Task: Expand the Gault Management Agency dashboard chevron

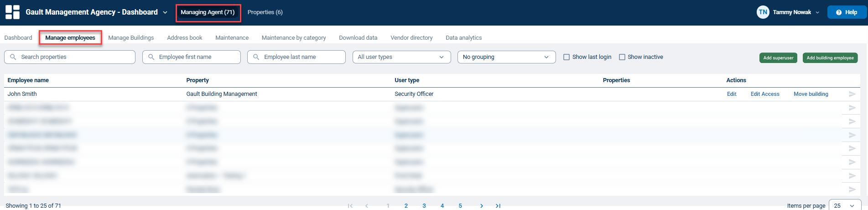Action: point(165,12)
